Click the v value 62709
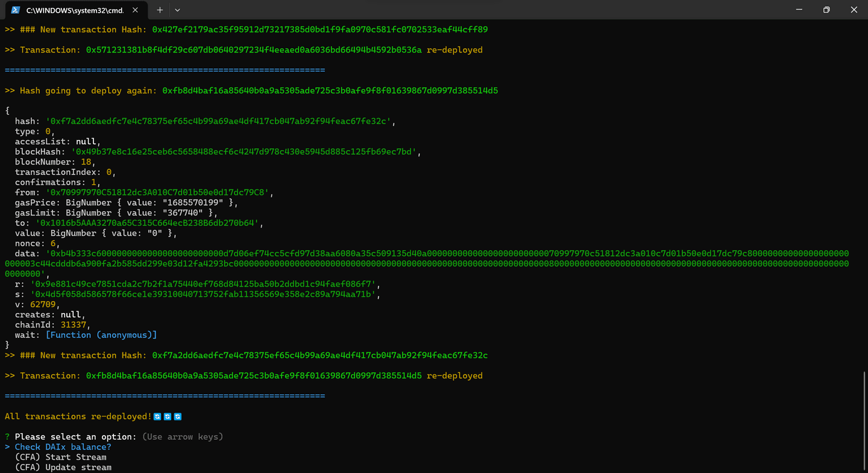The width and height of the screenshot is (868, 473). (x=43, y=305)
